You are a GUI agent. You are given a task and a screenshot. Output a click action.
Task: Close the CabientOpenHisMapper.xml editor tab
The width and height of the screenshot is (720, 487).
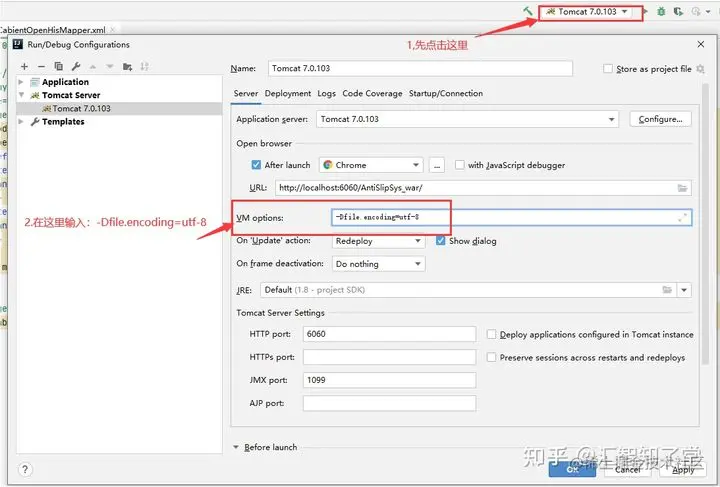[x=113, y=30]
